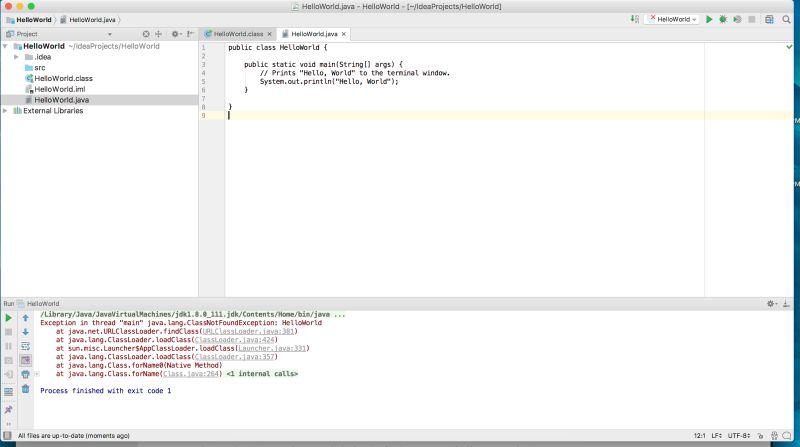
Task: Start debugging with the green bug icon
Action: [723, 19]
